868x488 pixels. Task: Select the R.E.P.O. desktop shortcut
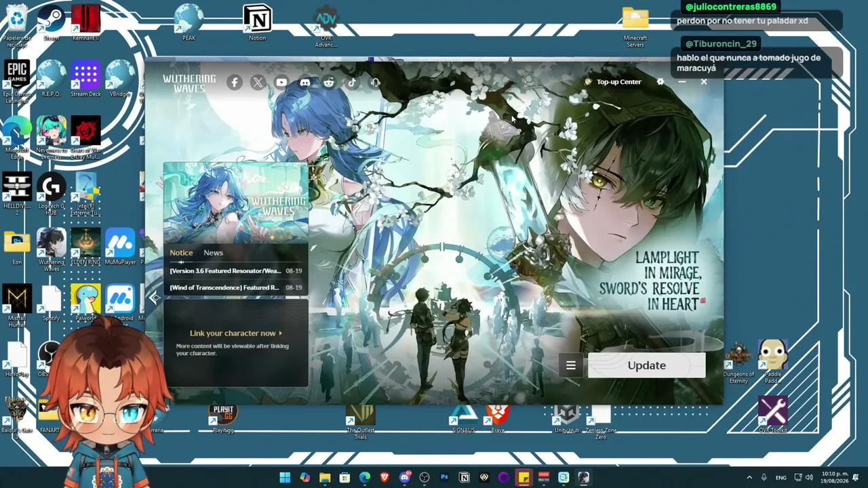(x=52, y=79)
